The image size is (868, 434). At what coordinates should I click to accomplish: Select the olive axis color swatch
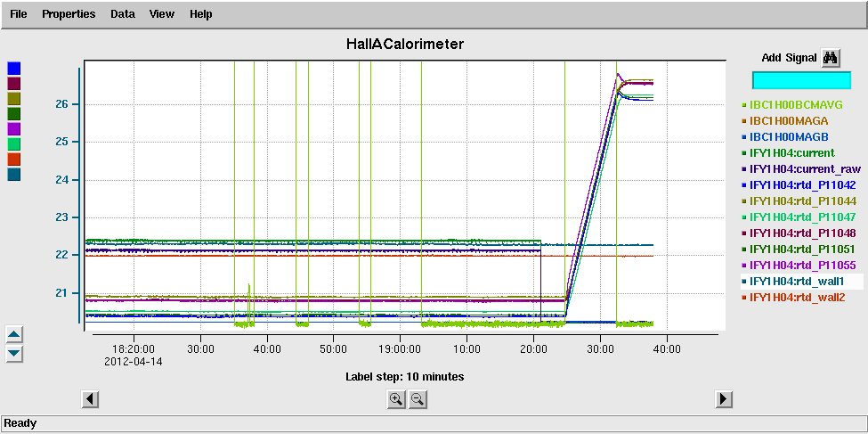point(14,99)
